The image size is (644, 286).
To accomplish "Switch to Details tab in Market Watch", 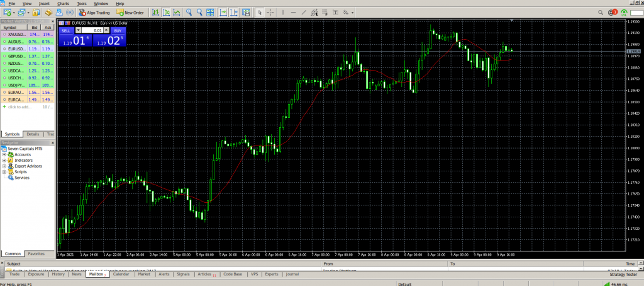I will [x=33, y=134].
